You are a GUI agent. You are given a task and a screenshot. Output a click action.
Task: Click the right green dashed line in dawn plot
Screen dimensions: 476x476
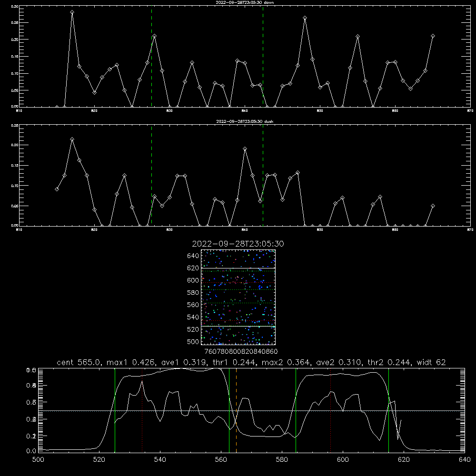[263, 56]
